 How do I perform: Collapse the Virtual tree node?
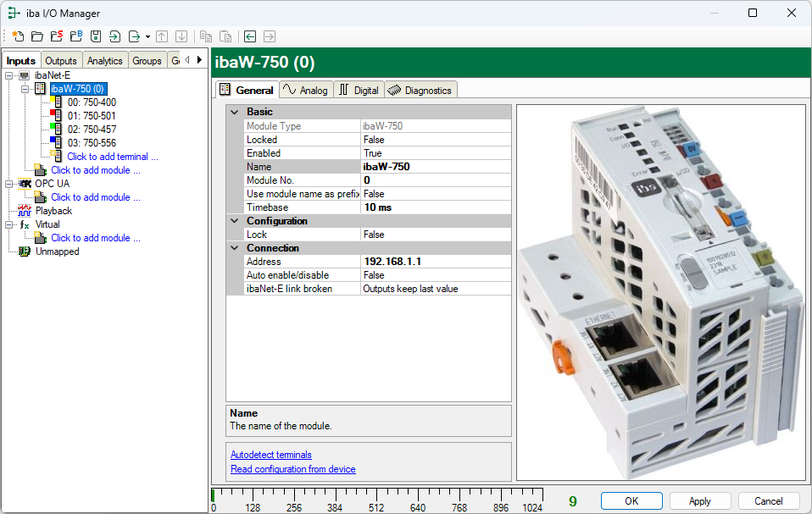[8, 224]
